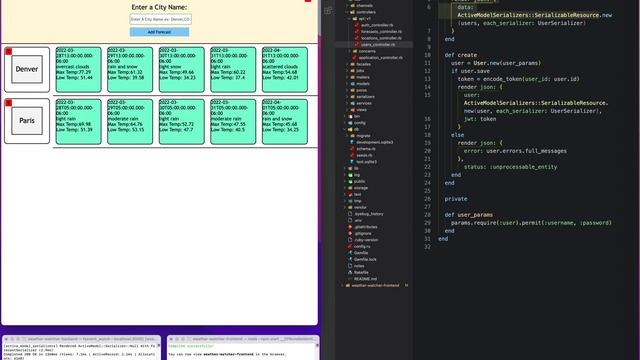
Task: Remove Denver with its red delete icon
Action: pyautogui.click(x=9, y=51)
